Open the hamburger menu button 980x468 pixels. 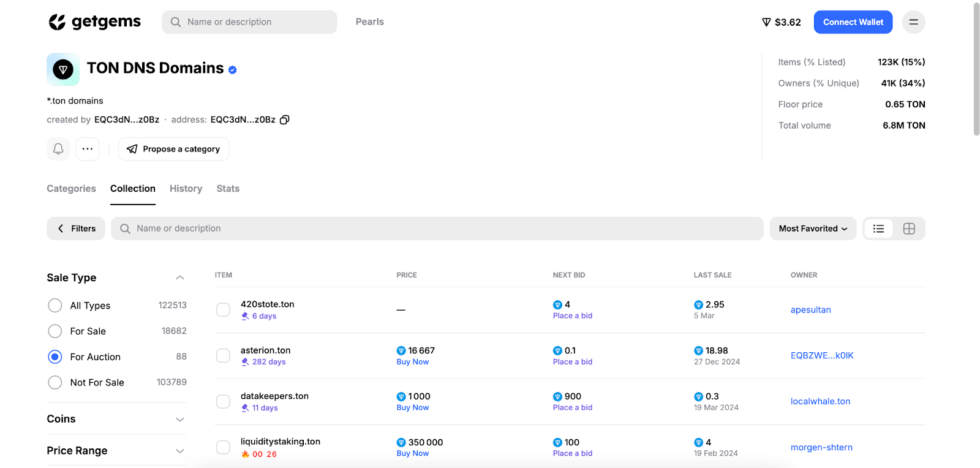click(x=913, y=22)
